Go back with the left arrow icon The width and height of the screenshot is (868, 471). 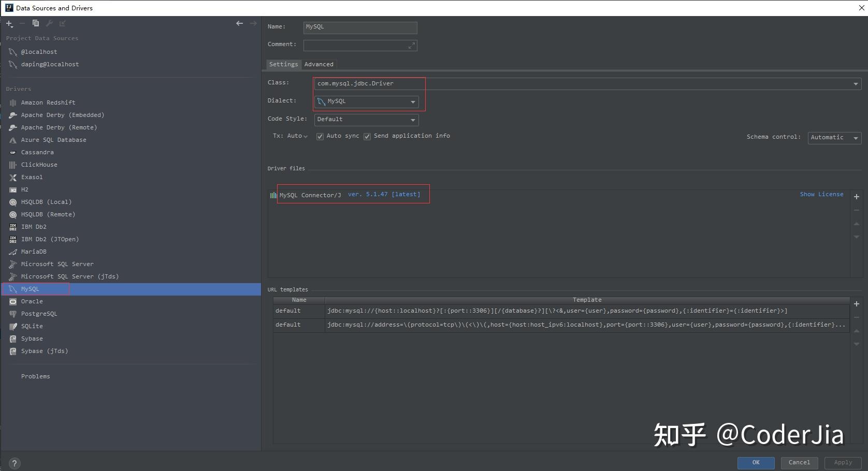pyautogui.click(x=239, y=23)
